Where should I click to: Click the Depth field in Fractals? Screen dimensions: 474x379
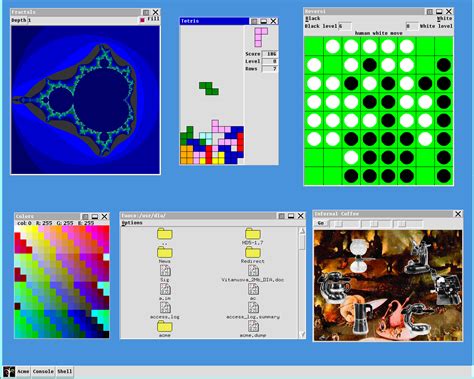pos(83,20)
